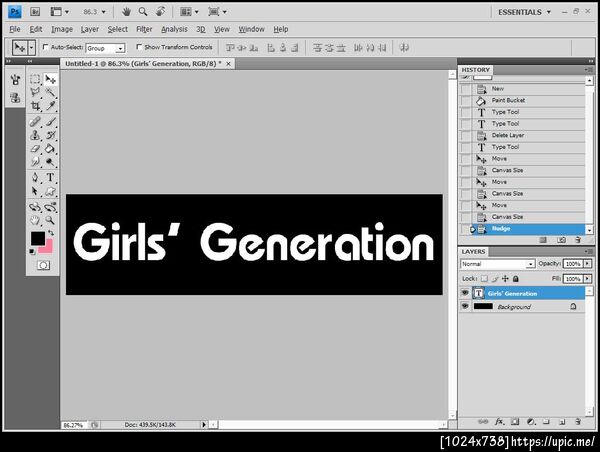Image resolution: width=600 pixels, height=452 pixels.
Task: Open the ESSENTIALS workspace dropdown
Action: tap(524, 12)
